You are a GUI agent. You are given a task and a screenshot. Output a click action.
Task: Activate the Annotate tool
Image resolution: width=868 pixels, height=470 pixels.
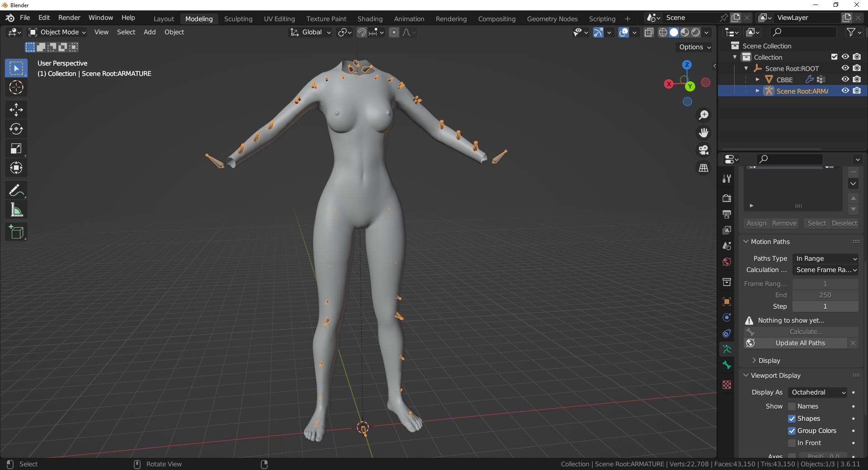coord(16,191)
